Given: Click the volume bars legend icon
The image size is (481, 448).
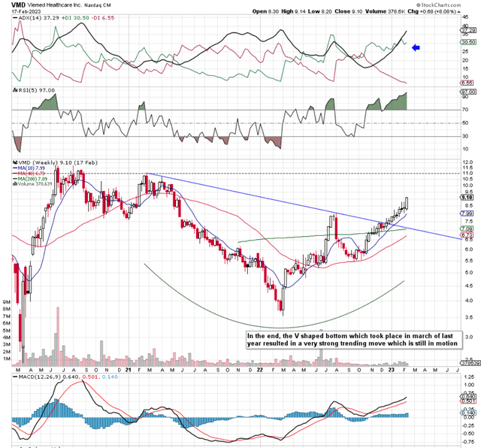Looking at the screenshot, I should (14, 184).
